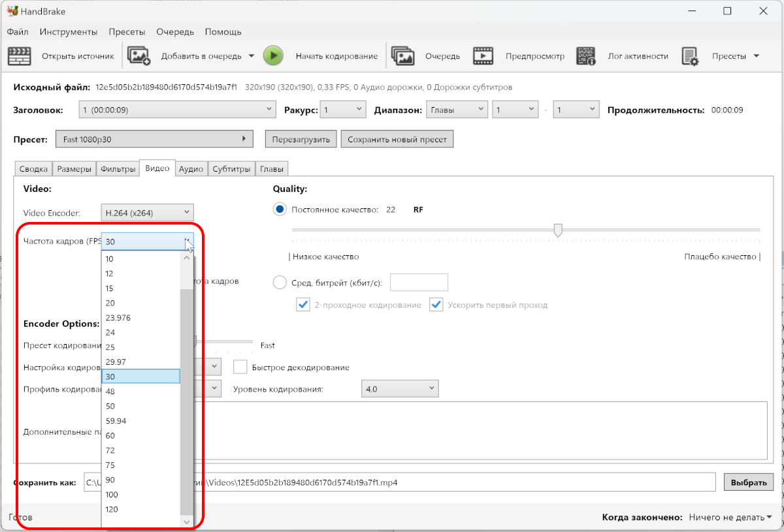
Task: Open the Пресеты menu in menu bar
Action: click(127, 31)
